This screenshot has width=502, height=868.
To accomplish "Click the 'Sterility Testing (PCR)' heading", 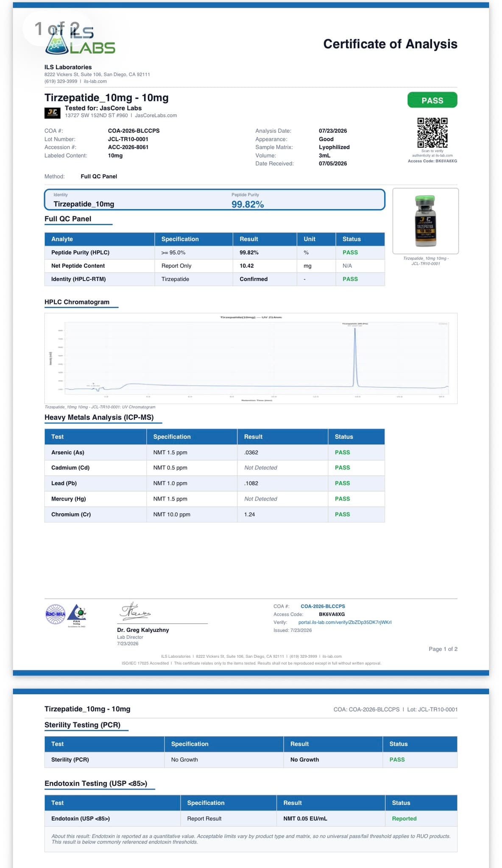I will click(x=82, y=725).
